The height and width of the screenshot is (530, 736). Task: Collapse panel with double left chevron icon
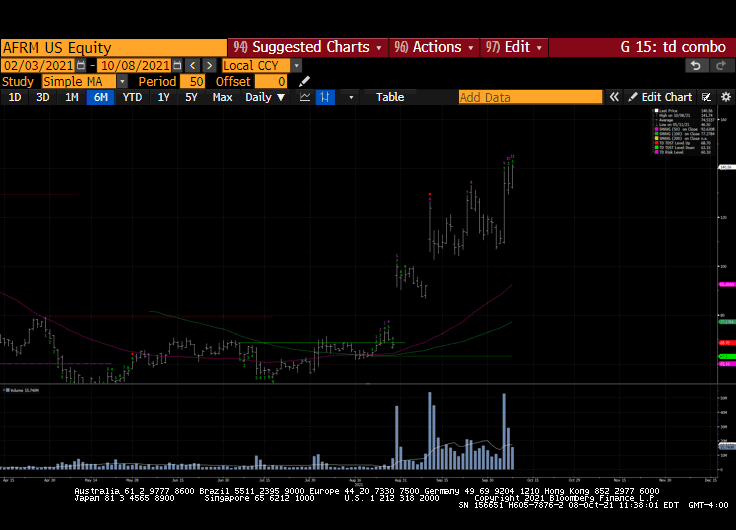614,97
